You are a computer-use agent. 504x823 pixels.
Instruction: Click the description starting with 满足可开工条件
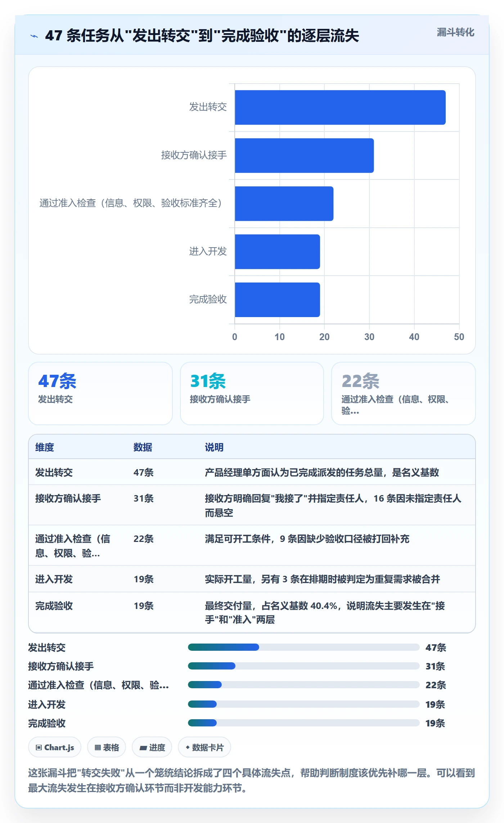pos(307,539)
